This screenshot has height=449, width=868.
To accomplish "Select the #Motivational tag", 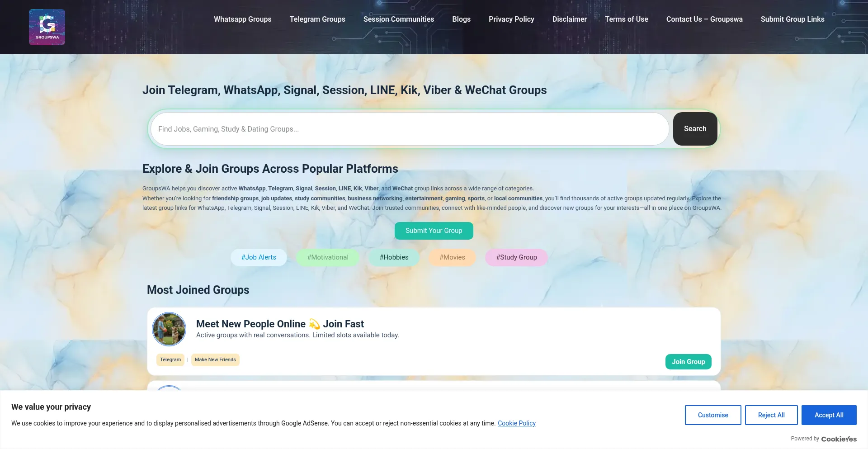I will (x=328, y=257).
